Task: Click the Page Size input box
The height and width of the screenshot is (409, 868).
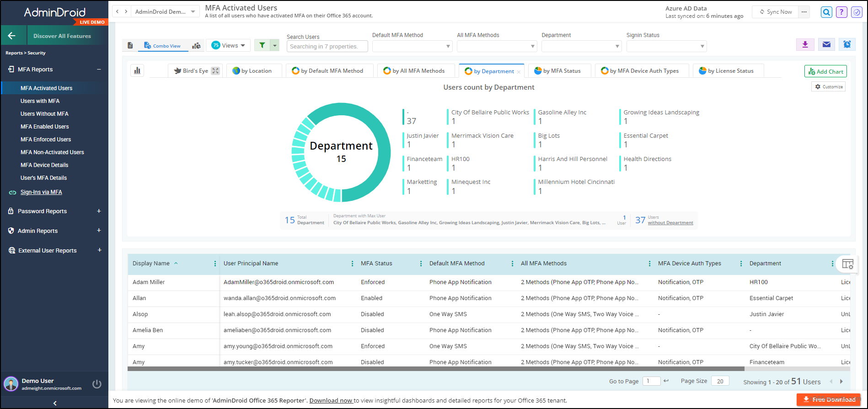Action: [x=720, y=381]
